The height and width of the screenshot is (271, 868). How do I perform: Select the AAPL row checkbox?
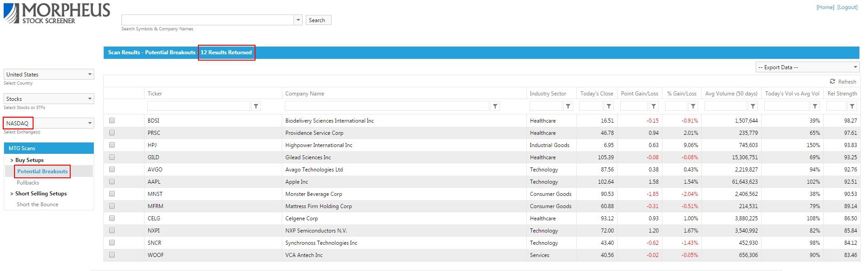point(112,181)
